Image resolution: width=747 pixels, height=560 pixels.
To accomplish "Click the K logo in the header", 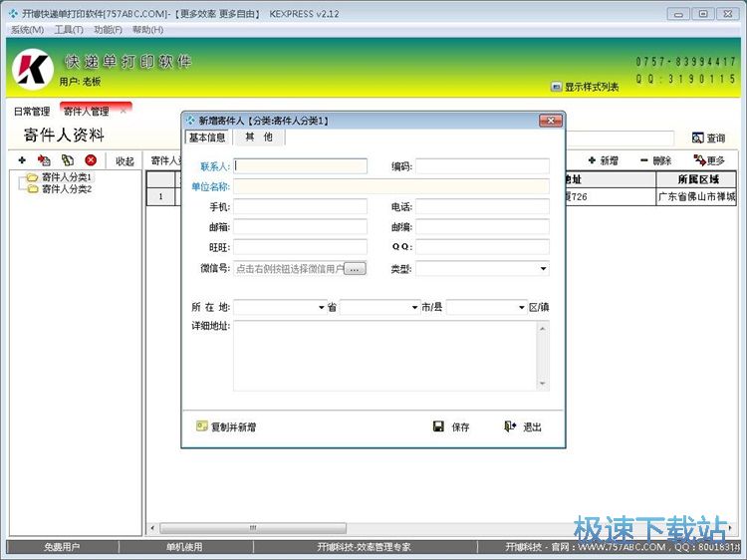I will click(33, 70).
